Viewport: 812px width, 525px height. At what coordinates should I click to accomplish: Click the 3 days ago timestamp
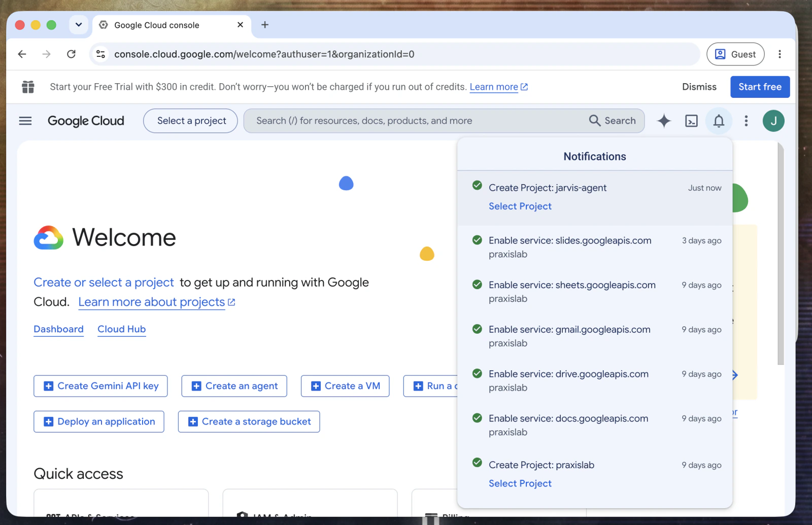tap(701, 241)
